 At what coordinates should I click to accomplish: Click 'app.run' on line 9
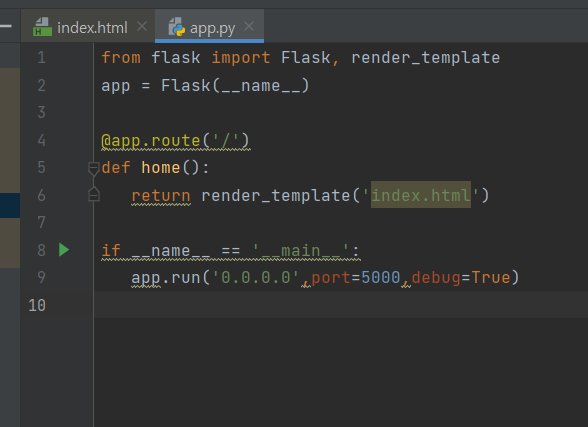coord(166,278)
